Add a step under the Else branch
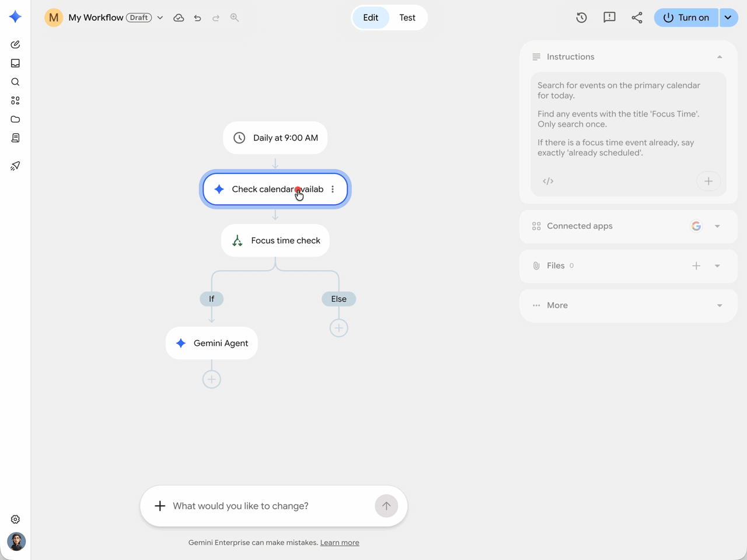This screenshot has width=747, height=560. pyautogui.click(x=338, y=328)
